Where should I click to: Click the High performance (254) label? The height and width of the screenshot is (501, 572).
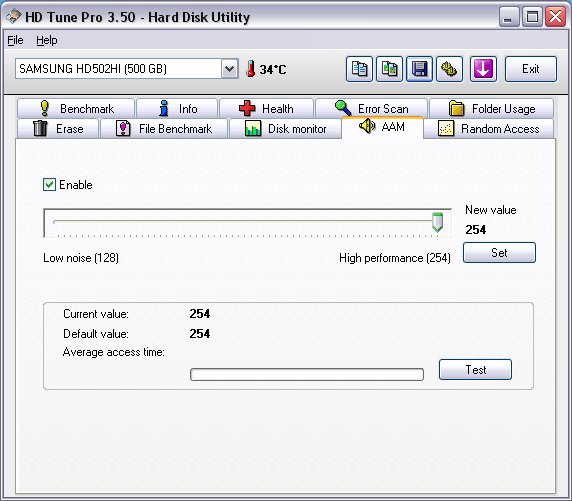(x=395, y=258)
